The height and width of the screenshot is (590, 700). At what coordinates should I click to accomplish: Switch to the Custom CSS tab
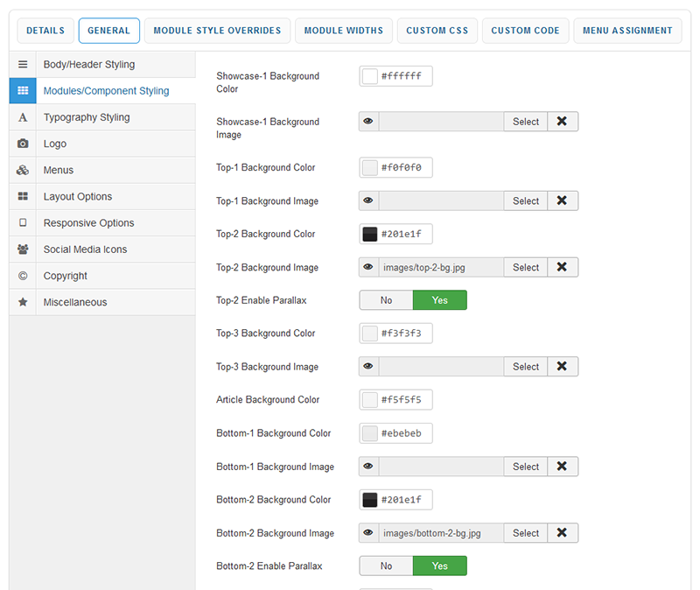click(437, 31)
